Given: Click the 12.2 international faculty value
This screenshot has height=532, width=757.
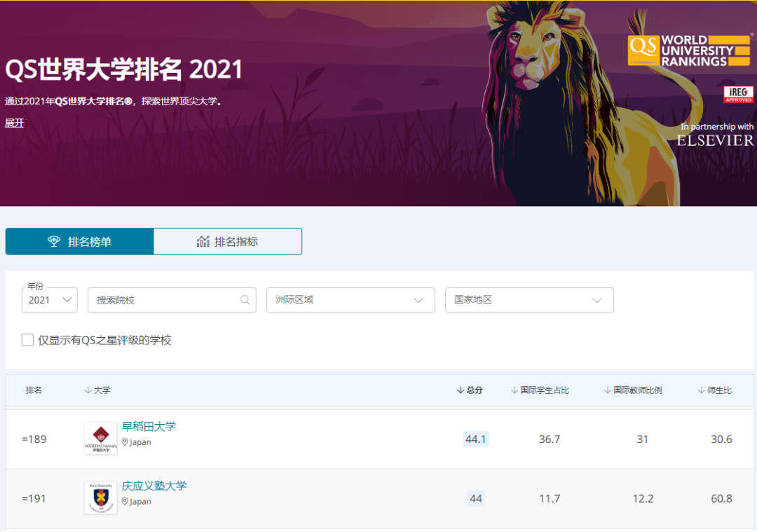Looking at the screenshot, I should point(643,498).
